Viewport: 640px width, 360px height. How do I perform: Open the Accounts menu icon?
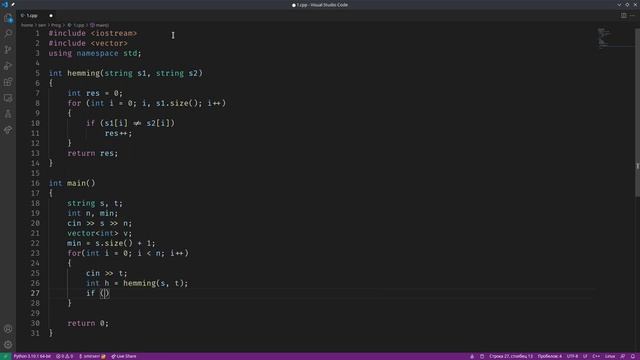click(x=8, y=329)
